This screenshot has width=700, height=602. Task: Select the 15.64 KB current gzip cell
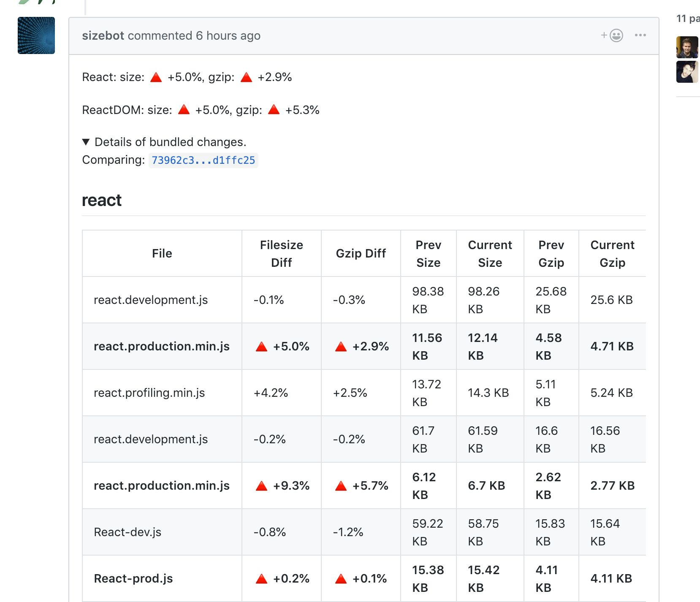[x=612, y=532]
